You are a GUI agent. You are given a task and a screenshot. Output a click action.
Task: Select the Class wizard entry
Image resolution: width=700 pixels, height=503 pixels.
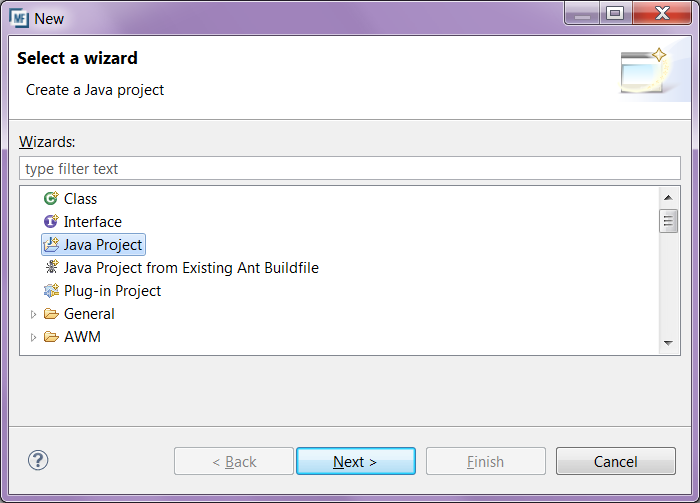pyautogui.click(x=80, y=199)
